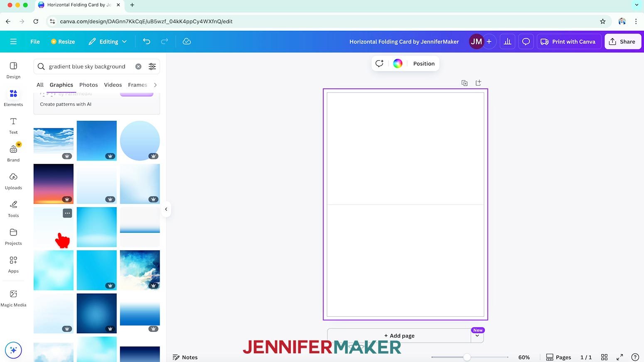Screen dimensions: 644x362
Task: Select the dark navy radial gradient thumbnail
Action: coord(97,313)
